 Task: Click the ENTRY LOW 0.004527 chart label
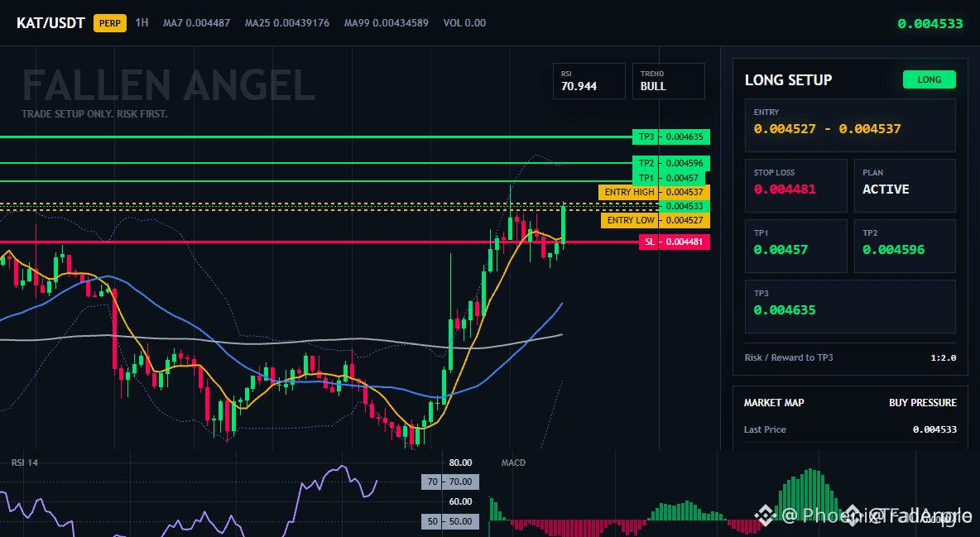coord(655,220)
